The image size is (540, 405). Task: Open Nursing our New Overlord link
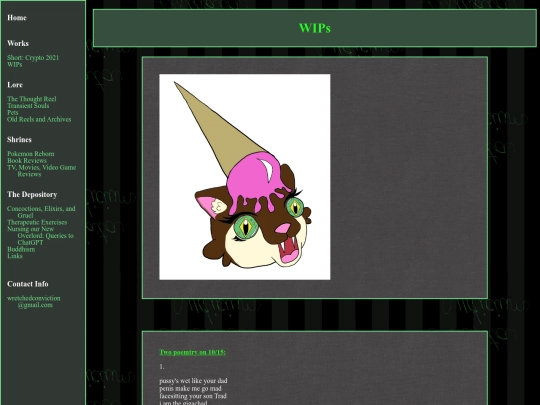tap(41, 236)
